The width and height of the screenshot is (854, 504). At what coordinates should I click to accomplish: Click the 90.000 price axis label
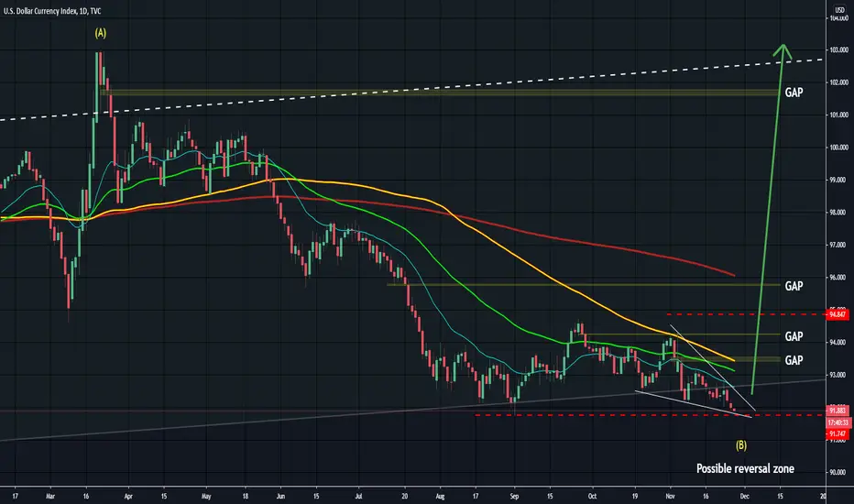[838, 473]
